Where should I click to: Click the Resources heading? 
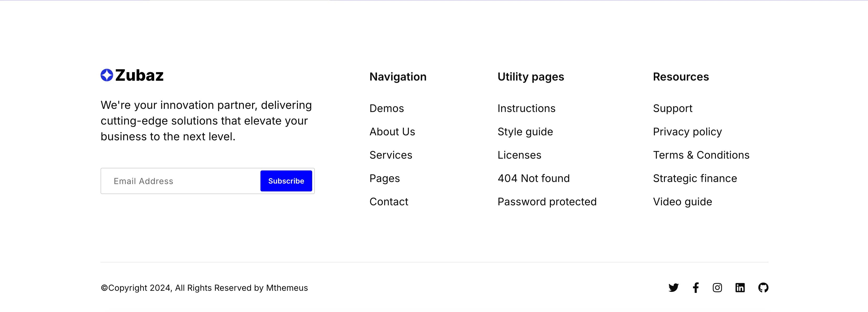click(681, 77)
